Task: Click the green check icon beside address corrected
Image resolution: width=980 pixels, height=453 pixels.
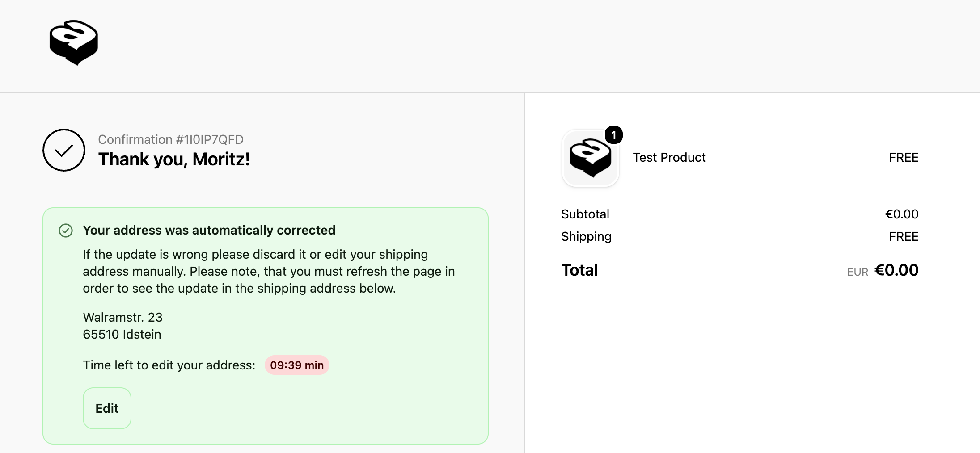Action: pyautogui.click(x=66, y=231)
